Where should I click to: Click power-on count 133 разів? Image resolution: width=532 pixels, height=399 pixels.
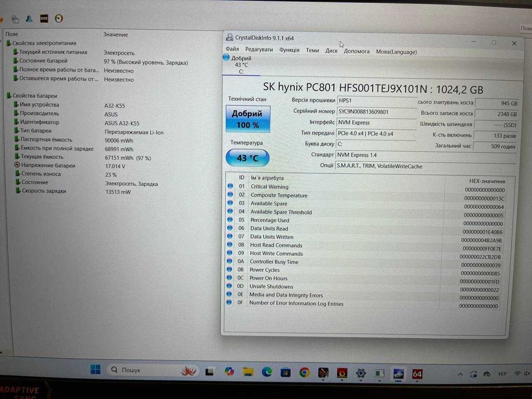(496, 136)
